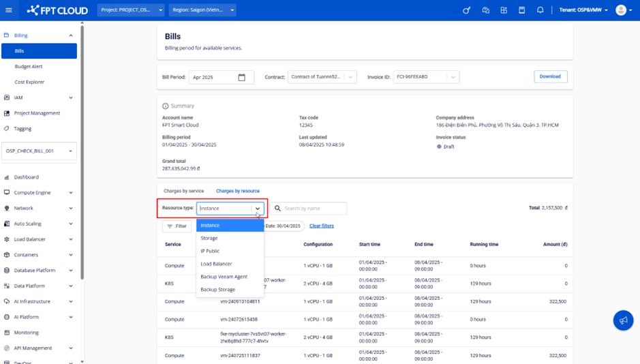Image resolution: width=640 pixels, height=364 pixels.
Task: Click the calendar icon in Bill Period
Action: (x=241, y=78)
